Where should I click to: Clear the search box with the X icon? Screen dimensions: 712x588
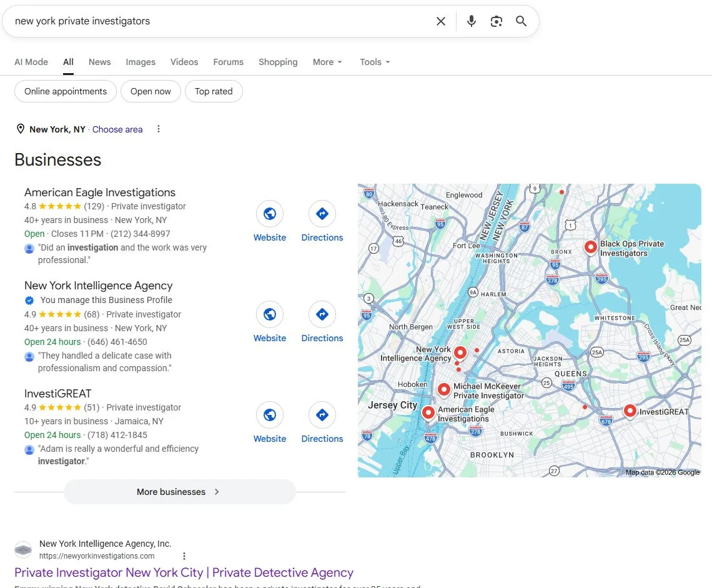point(440,21)
